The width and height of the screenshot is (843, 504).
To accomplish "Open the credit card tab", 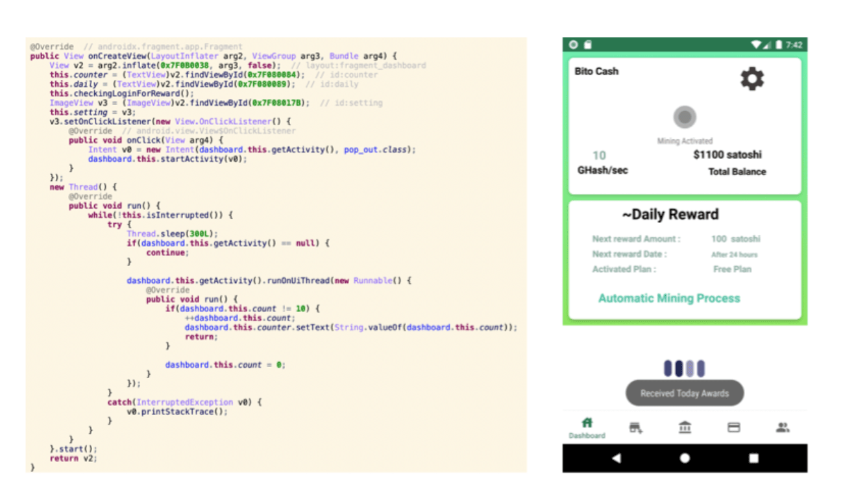I will [x=734, y=427].
